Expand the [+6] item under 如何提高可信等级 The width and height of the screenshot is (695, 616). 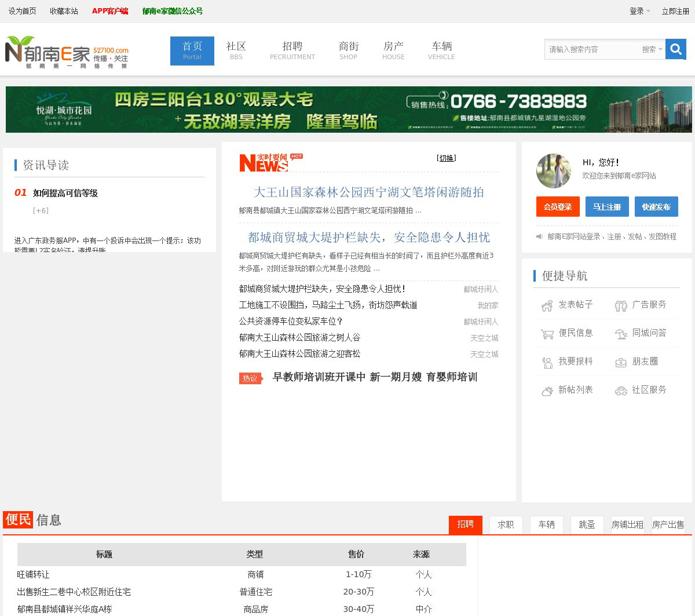41,211
